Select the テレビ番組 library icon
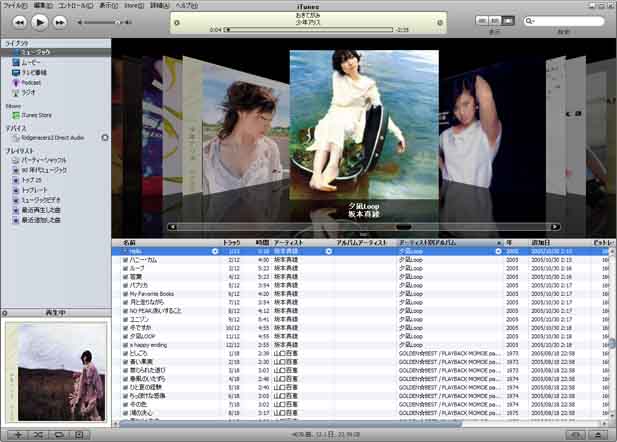The height and width of the screenshot is (442, 617). click(x=16, y=72)
